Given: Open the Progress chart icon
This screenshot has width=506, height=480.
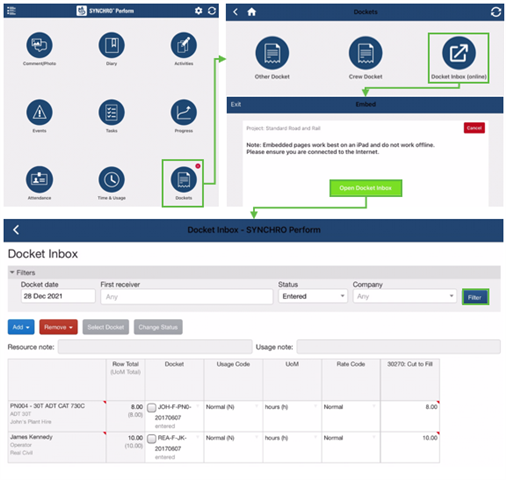Looking at the screenshot, I should 184,112.
